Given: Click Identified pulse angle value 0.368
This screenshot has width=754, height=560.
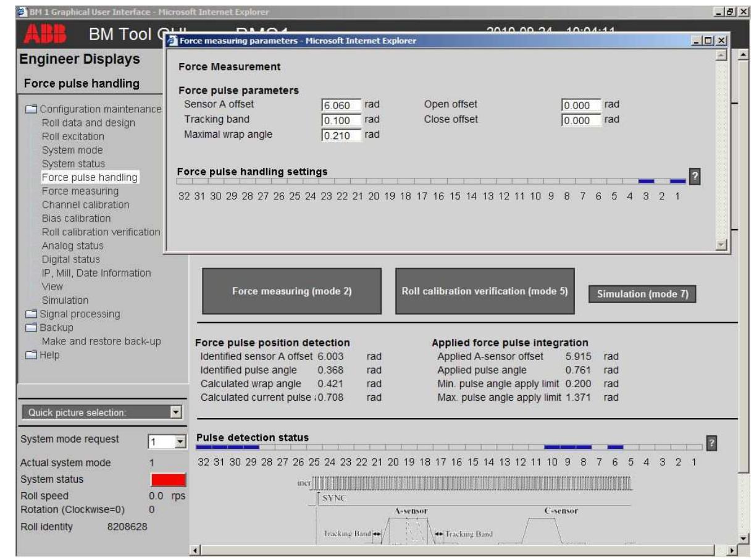Looking at the screenshot, I should tap(330, 370).
